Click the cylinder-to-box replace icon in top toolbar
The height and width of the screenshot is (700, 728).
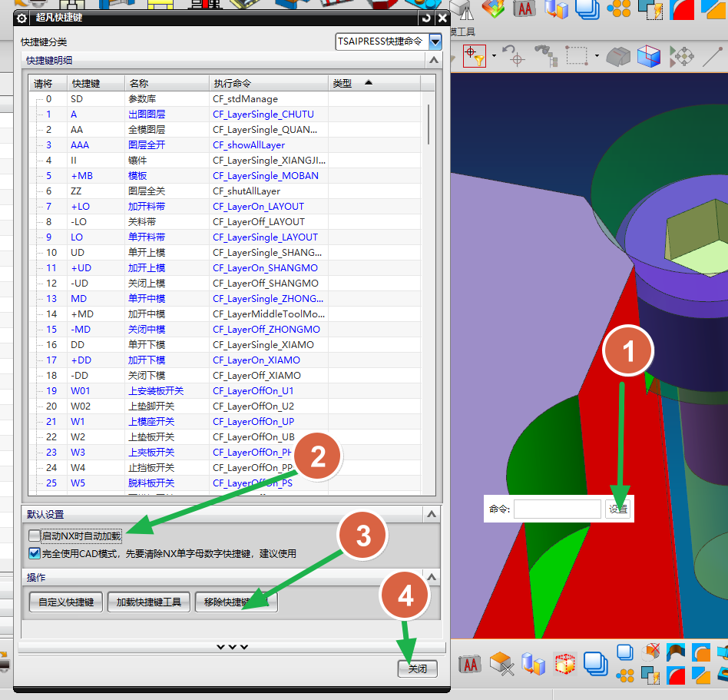556,8
